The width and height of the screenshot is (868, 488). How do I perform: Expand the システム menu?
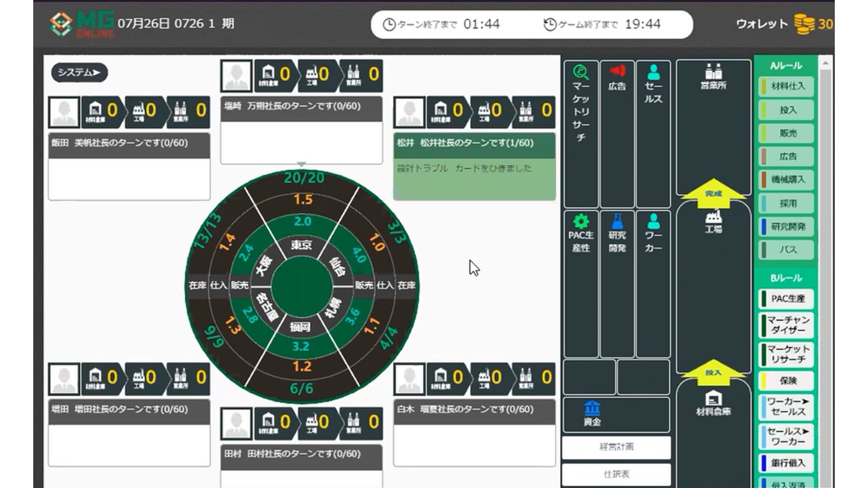tap(79, 73)
